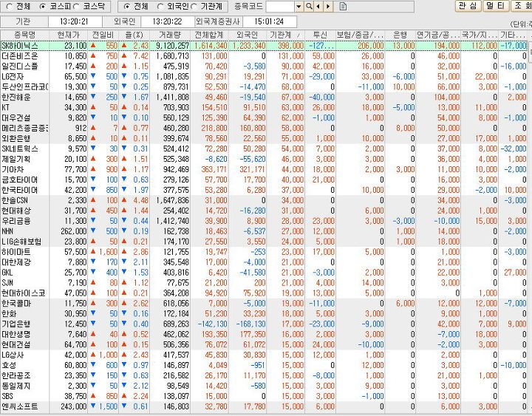The image size is (532, 416).
Task: Select the KT stock row
Action: [264, 108]
